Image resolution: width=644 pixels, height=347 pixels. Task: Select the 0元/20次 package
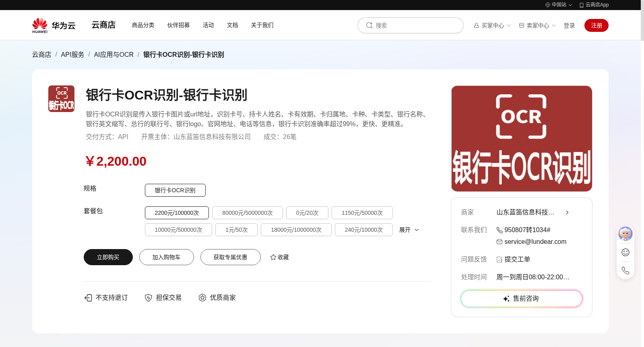click(x=307, y=213)
